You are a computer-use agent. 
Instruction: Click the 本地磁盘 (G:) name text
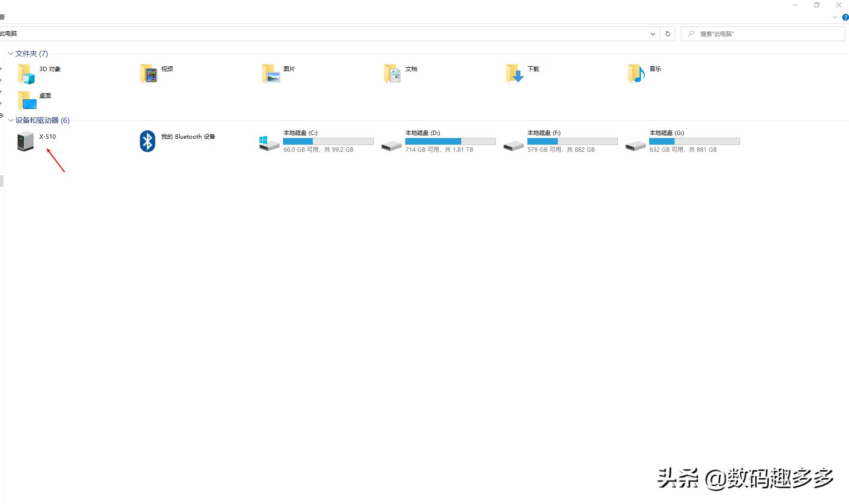(x=667, y=133)
